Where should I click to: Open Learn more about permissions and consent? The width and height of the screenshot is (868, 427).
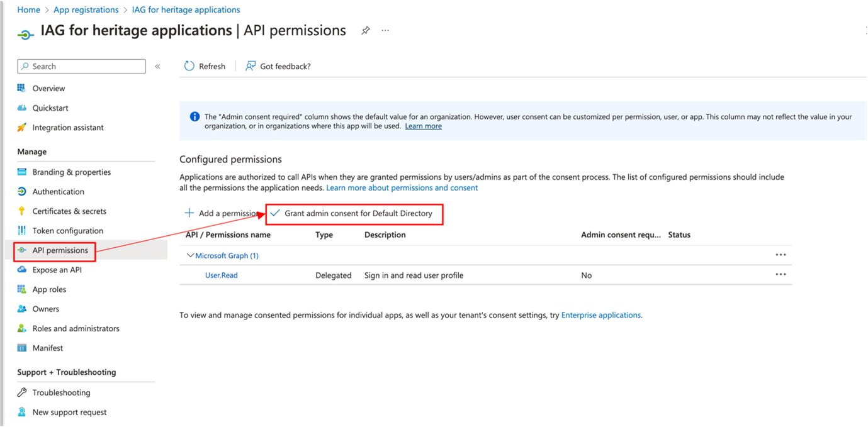[402, 187]
